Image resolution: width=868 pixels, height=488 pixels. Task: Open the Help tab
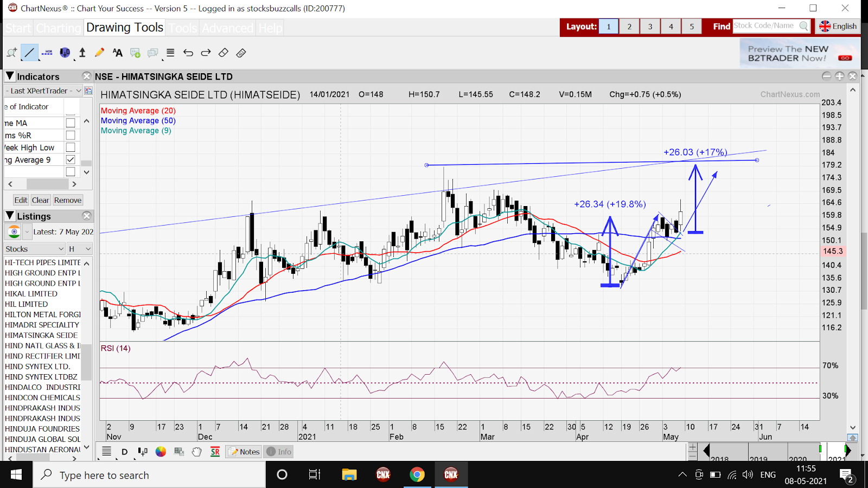tap(270, 28)
